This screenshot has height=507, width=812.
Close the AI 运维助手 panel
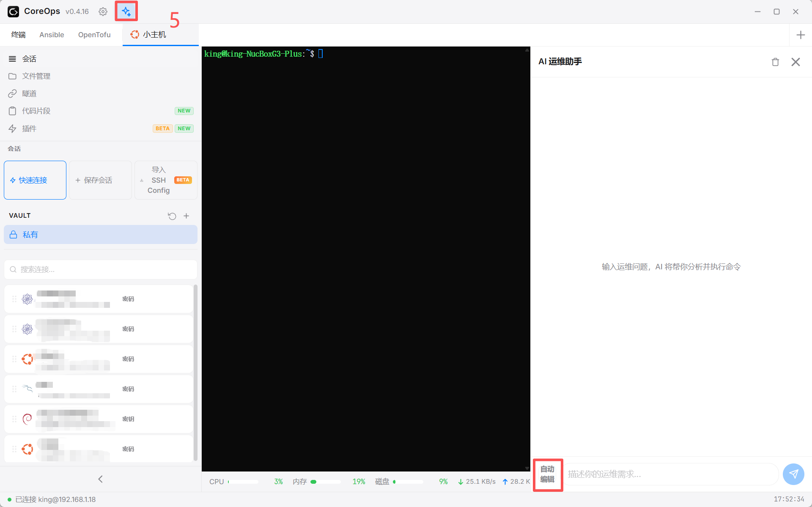pyautogui.click(x=796, y=62)
